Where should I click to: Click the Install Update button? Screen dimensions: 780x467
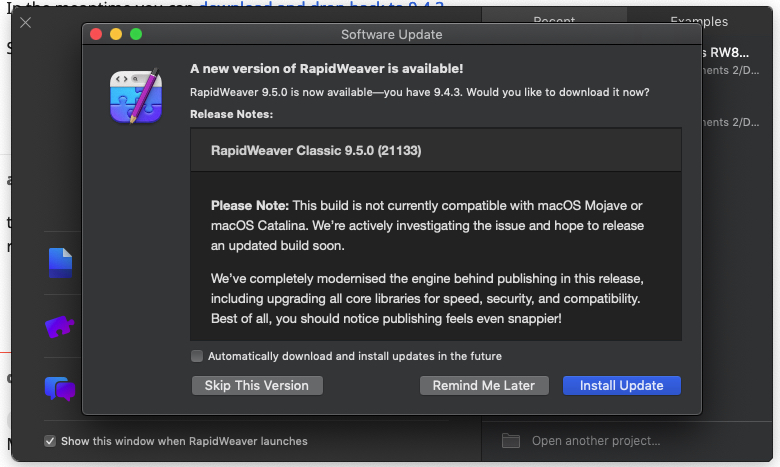pyautogui.click(x=621, y=385)
